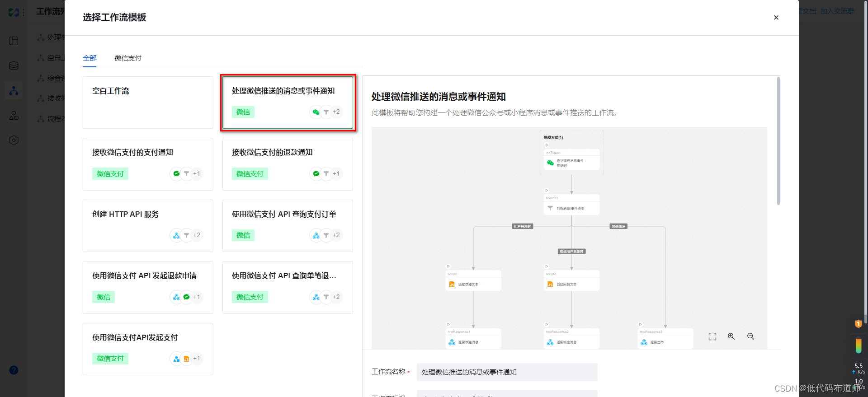The width and height of the screenshot is (868, 397).
Task: Close the workflow template dialog
Action: coord(776,18)
